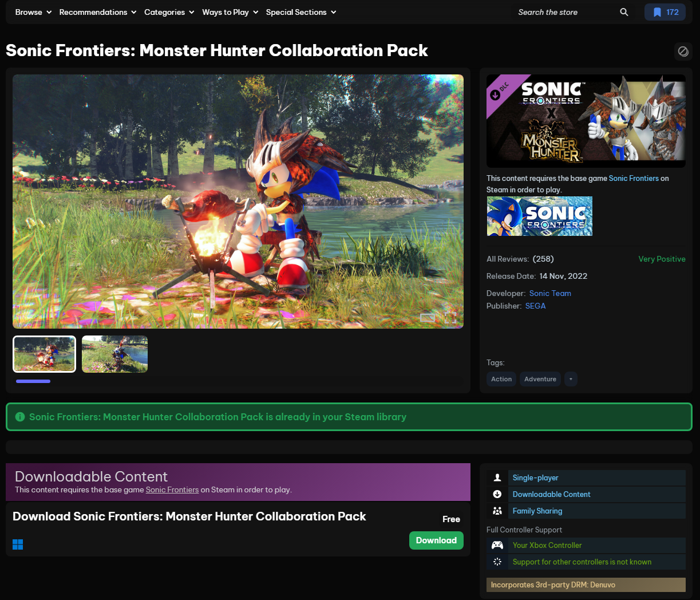
Task: Click Support for other controllers is not known
Action: (x=586, y=562)
